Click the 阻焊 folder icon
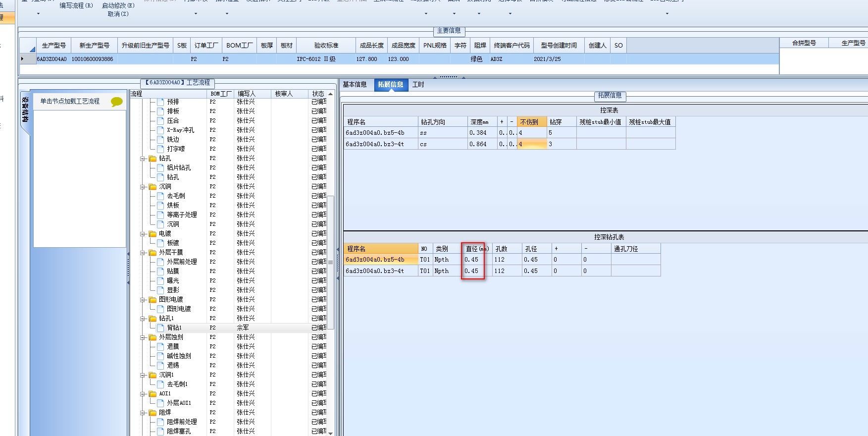Viewport: 868px width, 436px height. click(x=153, y=413)
